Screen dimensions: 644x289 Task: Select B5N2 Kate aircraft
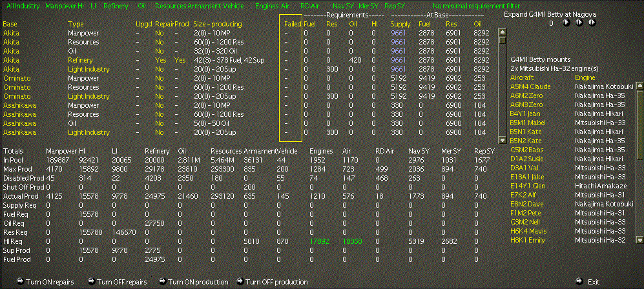525,141
